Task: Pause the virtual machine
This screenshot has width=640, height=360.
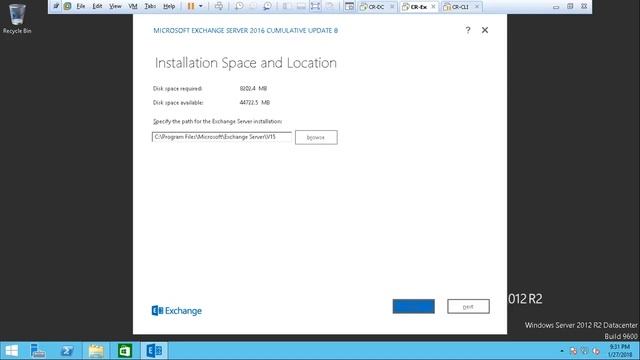Action: click(x=191, y=6)
